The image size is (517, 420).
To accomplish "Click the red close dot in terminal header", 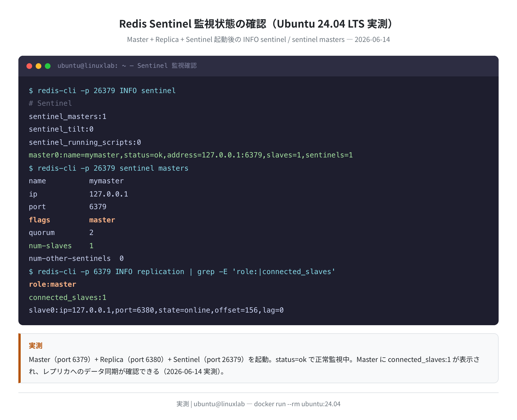I will (29, 66).
